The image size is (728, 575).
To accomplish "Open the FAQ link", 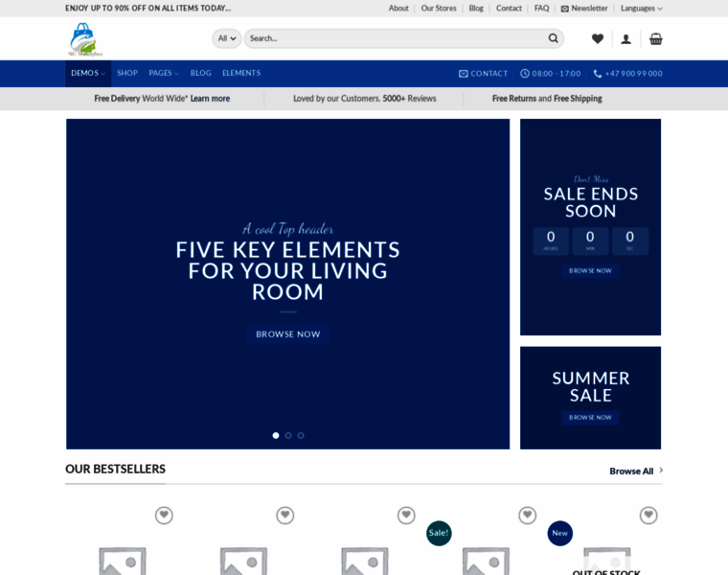I will pyautogui.click(x=541, y=9).
